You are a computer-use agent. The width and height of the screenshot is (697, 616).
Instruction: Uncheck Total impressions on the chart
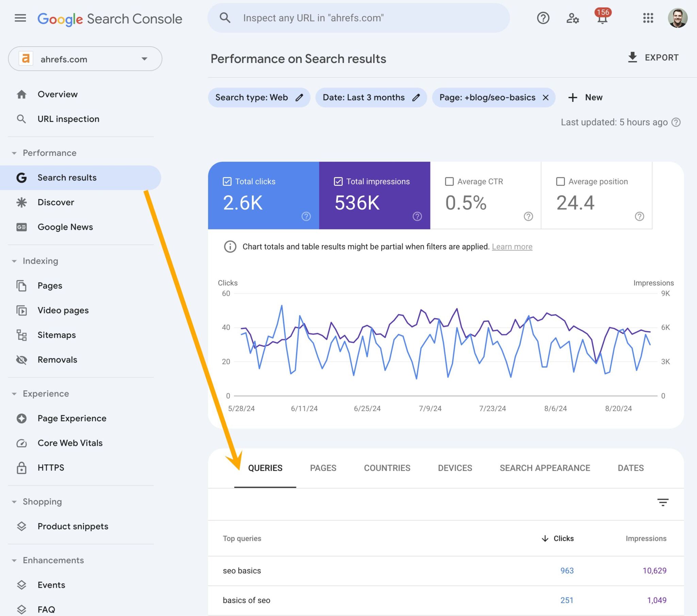tap(338, 181)
